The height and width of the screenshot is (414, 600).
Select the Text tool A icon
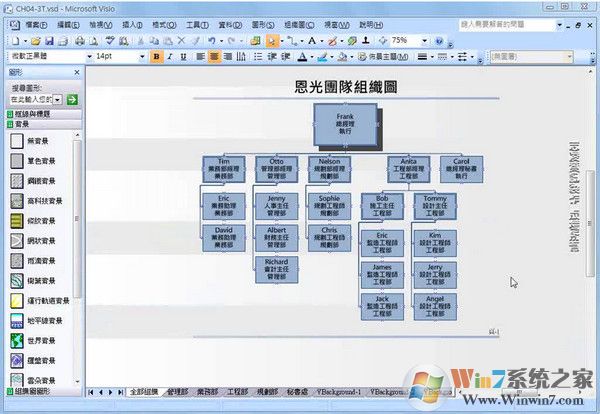312,41
